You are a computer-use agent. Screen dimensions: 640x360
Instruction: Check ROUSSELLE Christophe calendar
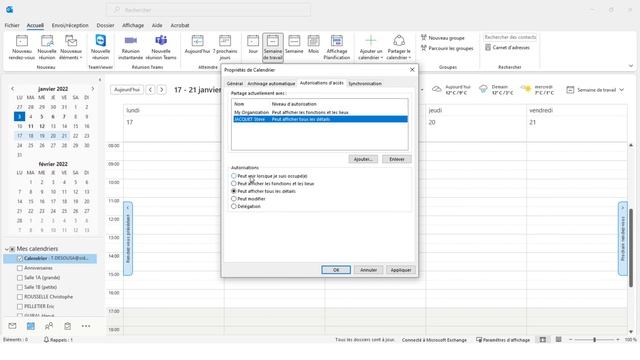(20, 297)
